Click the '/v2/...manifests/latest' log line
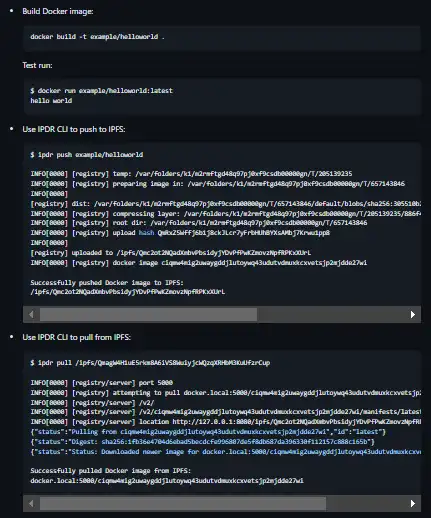 tap(226, 412)
